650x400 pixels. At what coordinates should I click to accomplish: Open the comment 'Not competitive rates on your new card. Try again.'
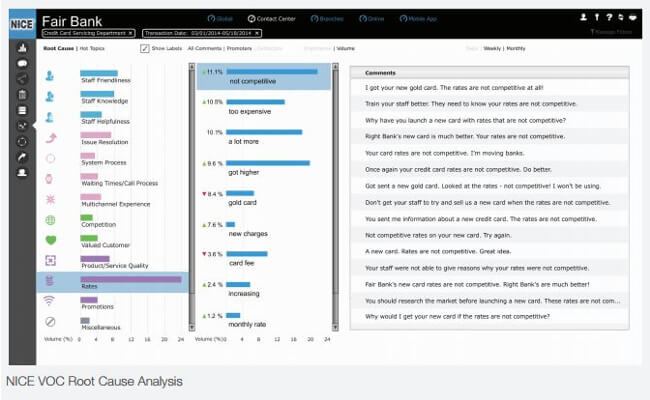click(490, 235)
